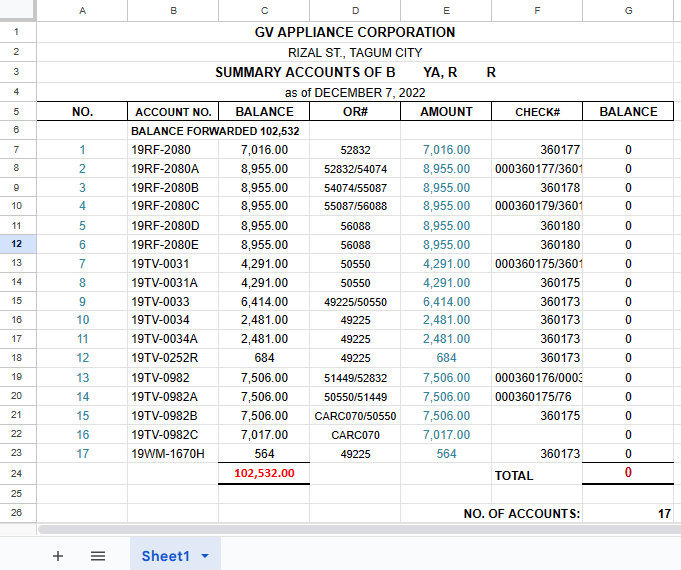681x570 pixels.
Task: Select column G header
Action: coord(628,10)
